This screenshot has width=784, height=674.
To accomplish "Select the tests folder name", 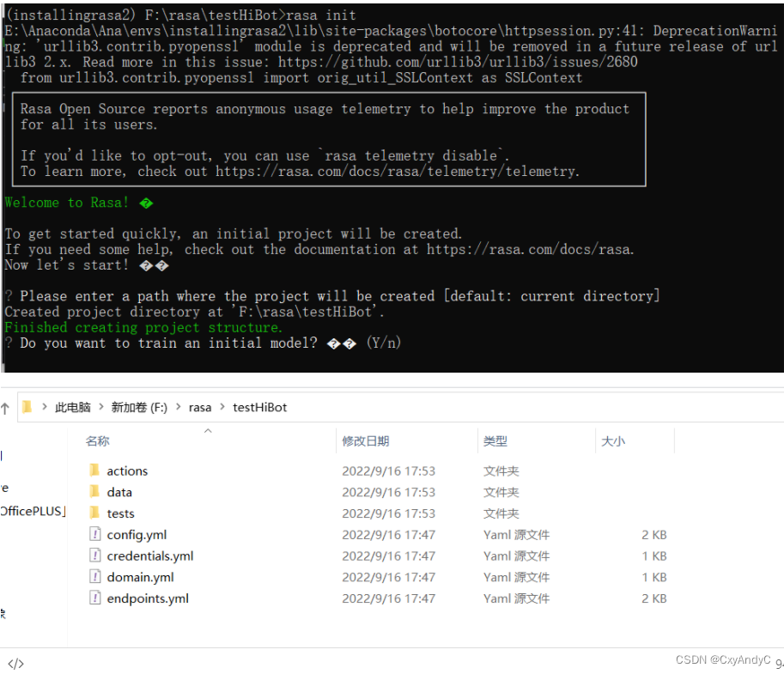I will click(x=120, y=513).
